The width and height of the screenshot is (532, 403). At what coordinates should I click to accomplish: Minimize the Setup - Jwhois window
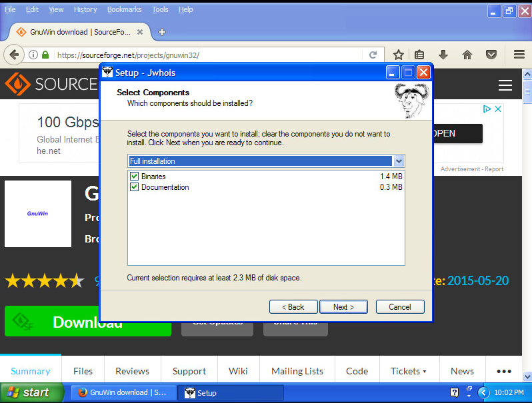(x=392, y=73)
